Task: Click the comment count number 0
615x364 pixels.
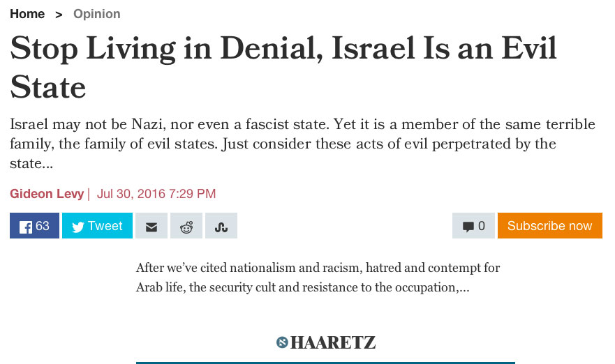Action: pos(482,226)
